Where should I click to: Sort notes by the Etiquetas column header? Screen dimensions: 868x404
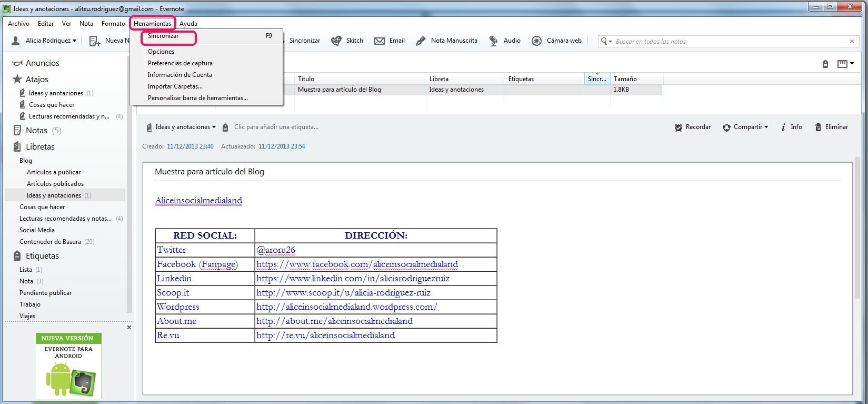545,79
